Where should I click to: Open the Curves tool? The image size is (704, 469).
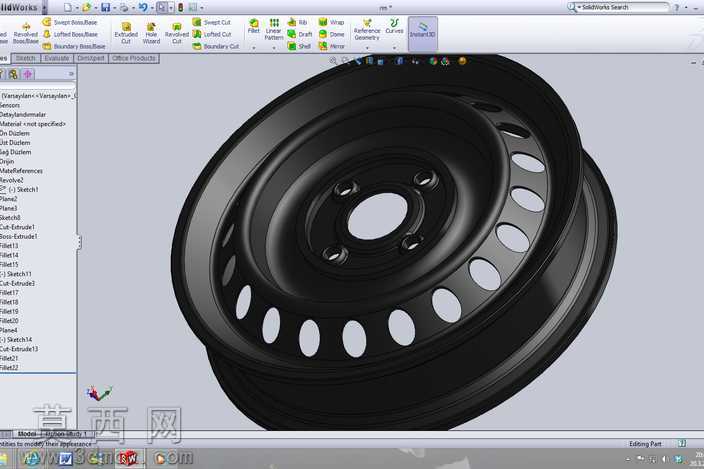click(394, 26)
